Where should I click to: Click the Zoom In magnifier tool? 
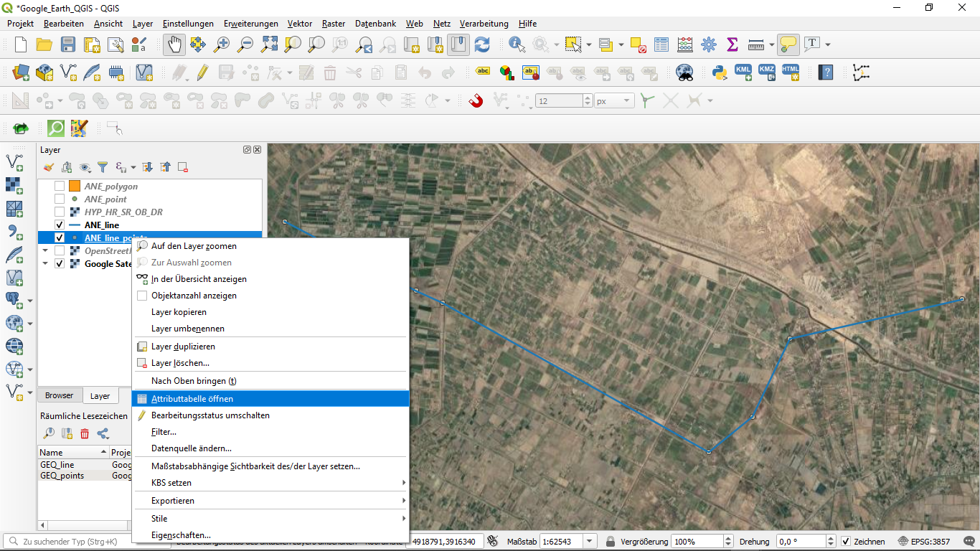[222, 44]
